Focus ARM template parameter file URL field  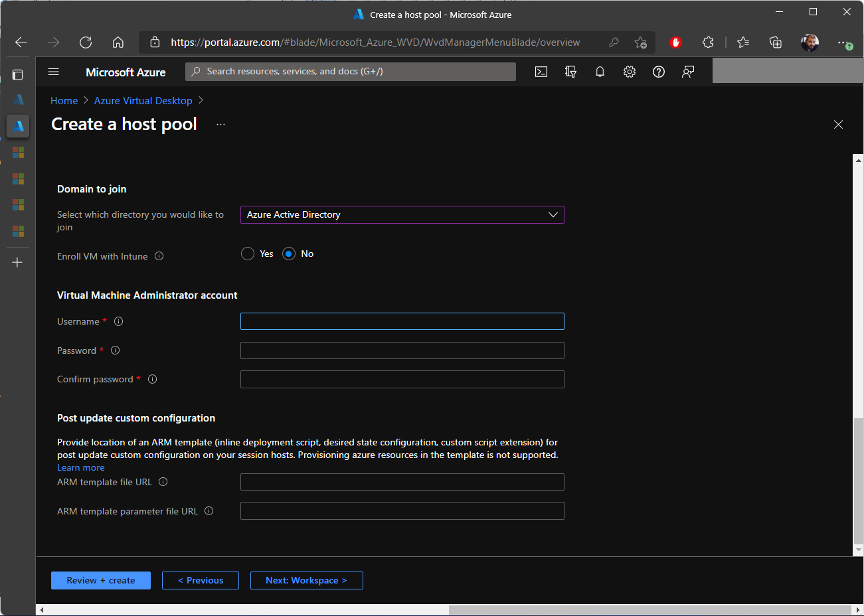coord(402,511)
